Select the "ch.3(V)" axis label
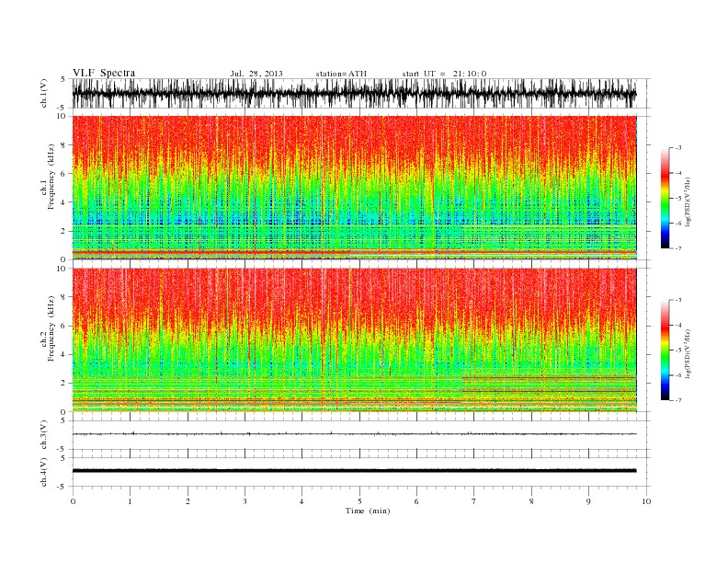Viewport: 728px width, 563px height. coord(44,434)
